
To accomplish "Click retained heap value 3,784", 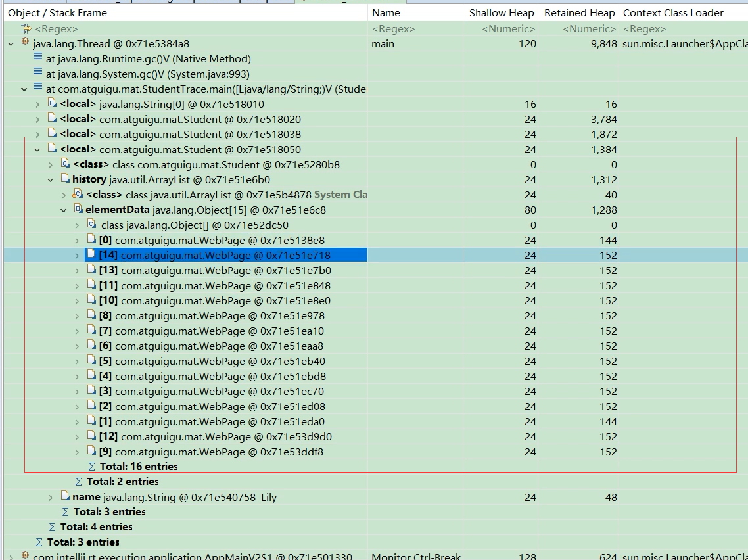I will 604,120.
